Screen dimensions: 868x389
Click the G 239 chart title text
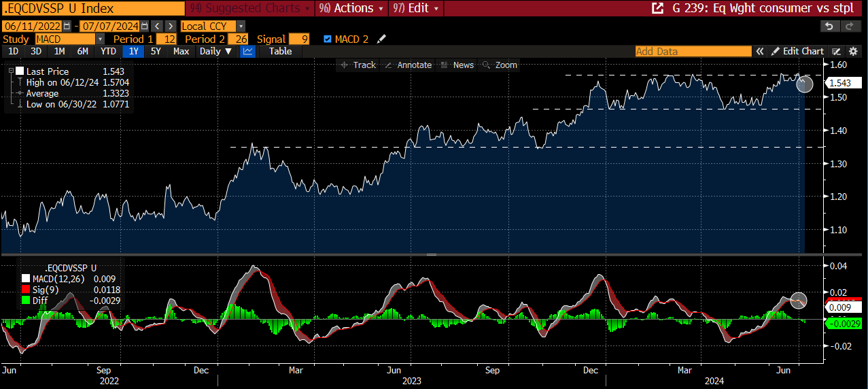pos(763,8)
